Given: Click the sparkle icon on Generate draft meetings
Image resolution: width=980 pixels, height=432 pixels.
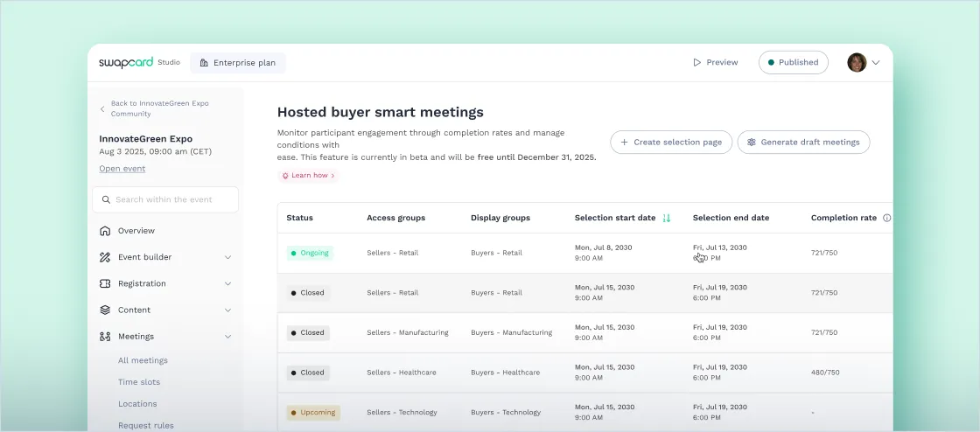Looking at the screenshot, I should pyautogui.click(x=752, y=143).
